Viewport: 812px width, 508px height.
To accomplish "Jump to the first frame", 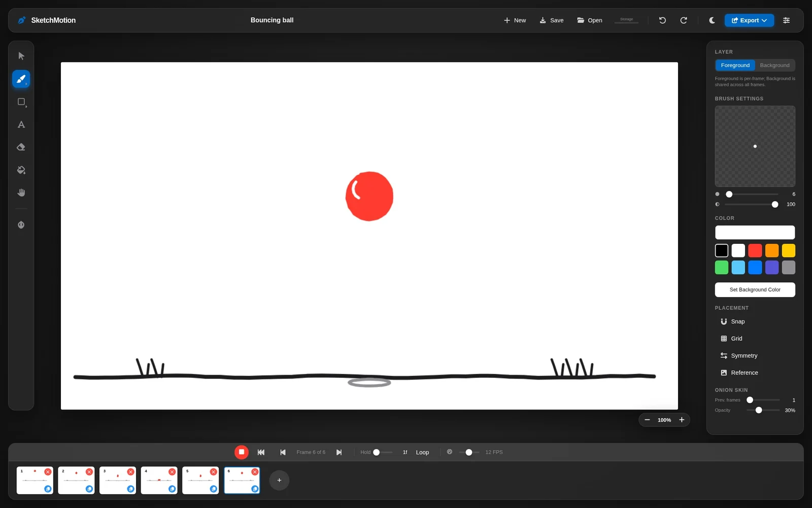I will click(x=261, y=452).
